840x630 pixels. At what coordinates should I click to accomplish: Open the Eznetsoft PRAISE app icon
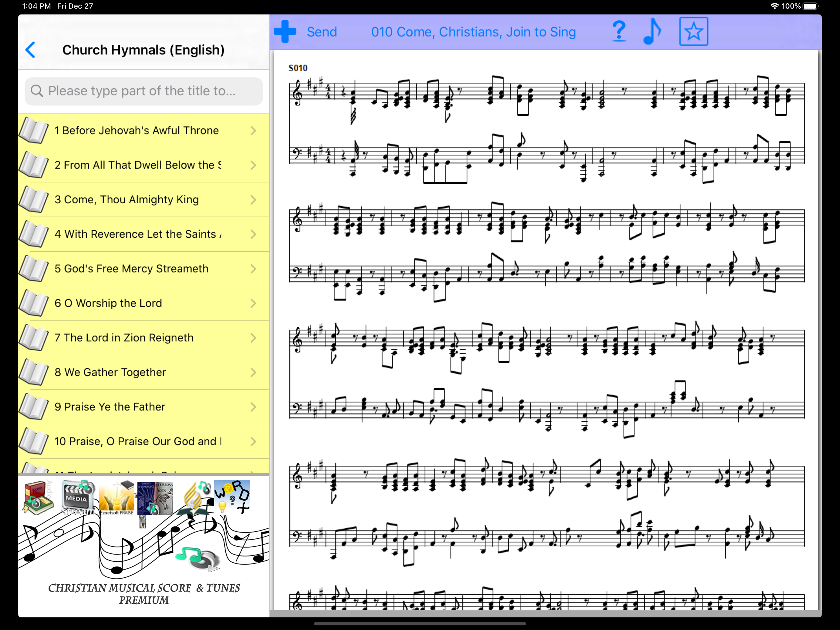pos(117,497)
